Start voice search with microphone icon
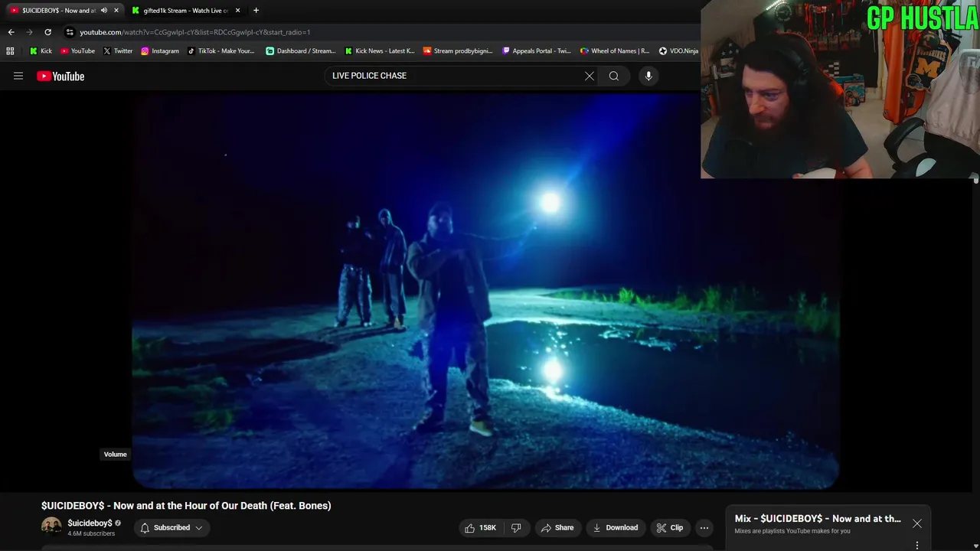This screenshot has width=980, height=551. [x=648, y=76]
